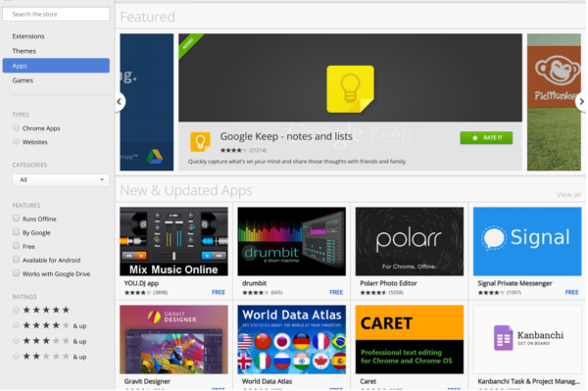
Task: Open the Kanbanchi app thumbnail
Action: tap(527, 339)
